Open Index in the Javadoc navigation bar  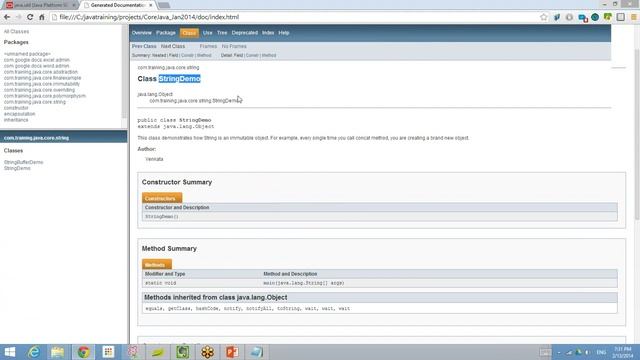pos(268,33)
